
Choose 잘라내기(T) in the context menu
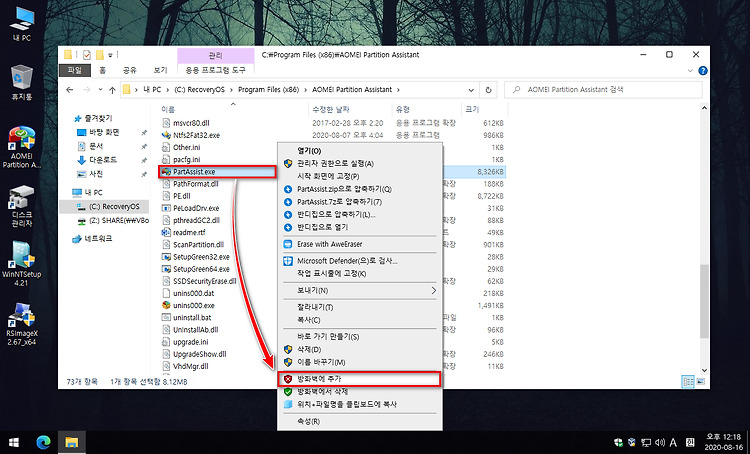click(x=360, y=307)
